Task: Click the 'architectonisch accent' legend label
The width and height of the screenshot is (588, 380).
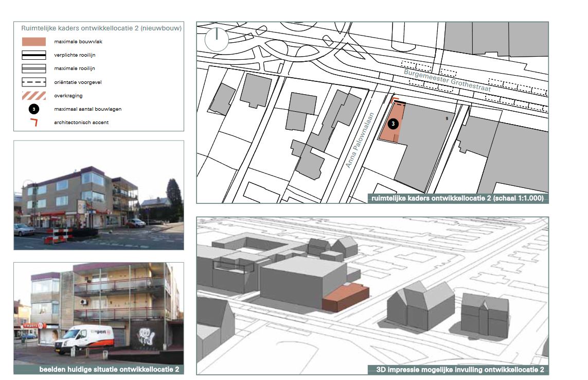Action: pos(81,123)
